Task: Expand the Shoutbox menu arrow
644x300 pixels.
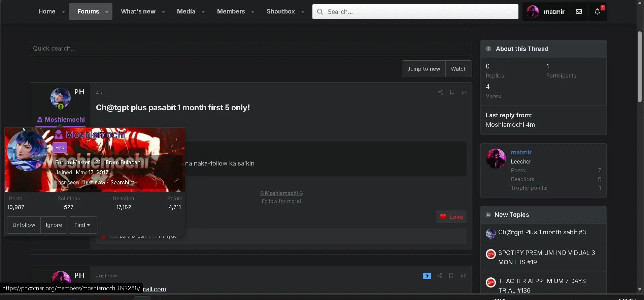Action: 303,12
